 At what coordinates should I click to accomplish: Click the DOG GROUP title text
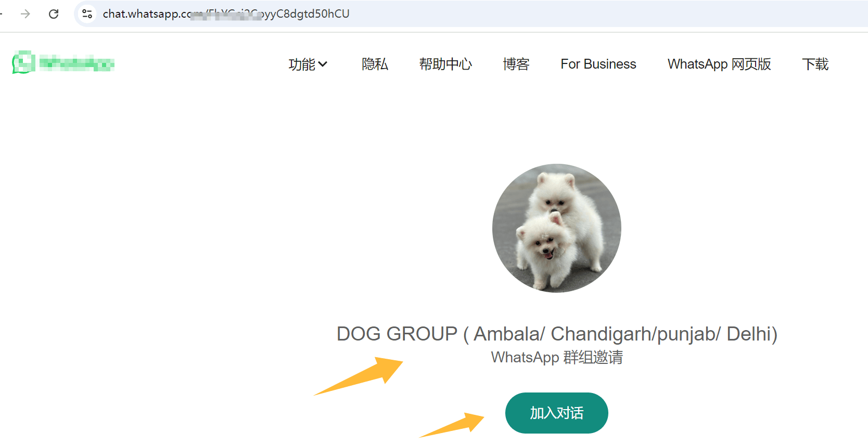[x=557, y=334]
